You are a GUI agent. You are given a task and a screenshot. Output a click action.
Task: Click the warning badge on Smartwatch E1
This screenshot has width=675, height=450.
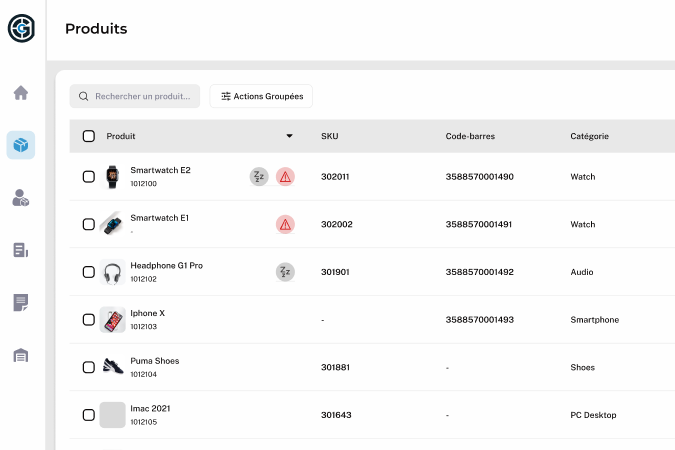pos(285,224)
